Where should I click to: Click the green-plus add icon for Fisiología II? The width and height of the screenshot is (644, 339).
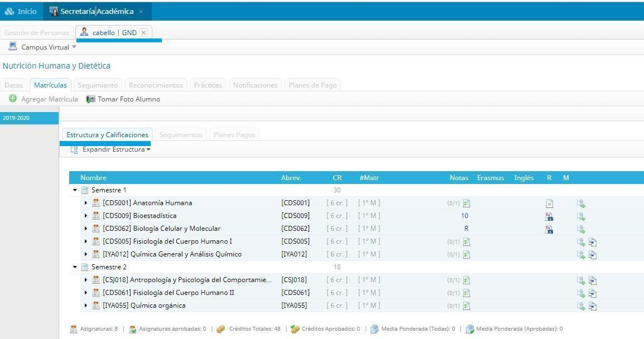[581, 293]
